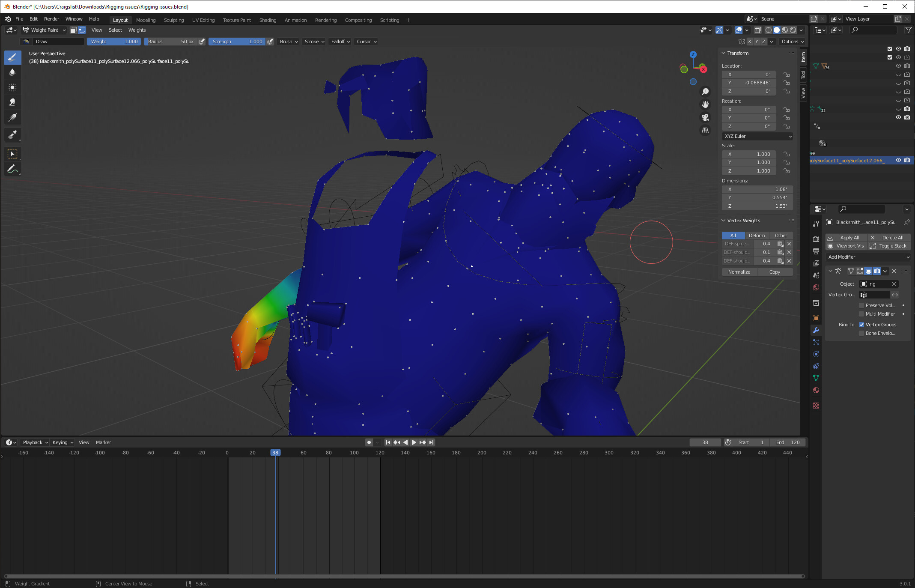Hide the selected polySurface12.066 object
Viewport: 915px width, 588px height.
coord(898,160)
